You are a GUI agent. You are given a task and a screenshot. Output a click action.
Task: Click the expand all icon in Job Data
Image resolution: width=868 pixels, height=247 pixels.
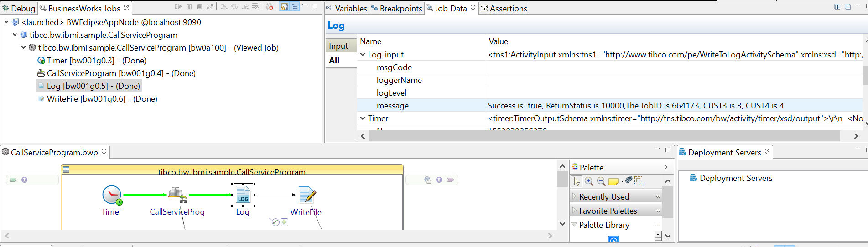click(x=837, y=7)
